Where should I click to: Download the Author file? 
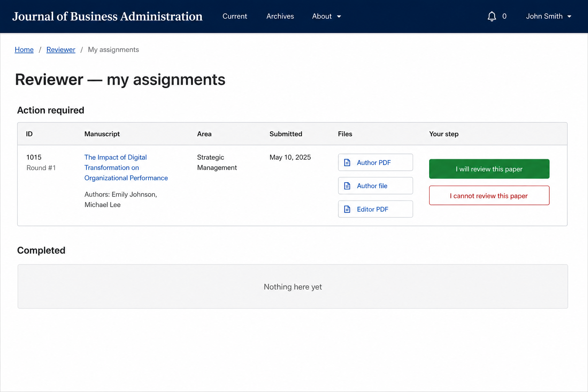376,186
